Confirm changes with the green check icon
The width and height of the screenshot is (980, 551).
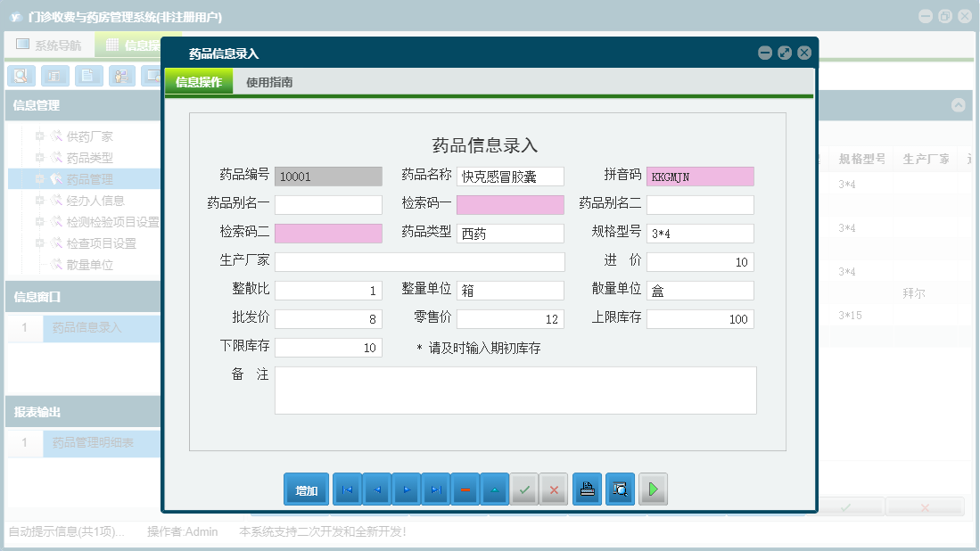coord(524,489)
